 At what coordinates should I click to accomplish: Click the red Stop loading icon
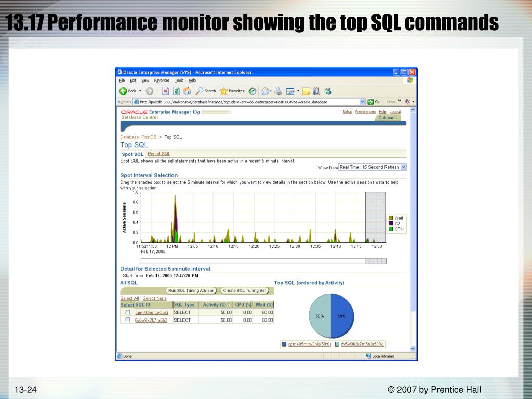(x=166, y=91)
